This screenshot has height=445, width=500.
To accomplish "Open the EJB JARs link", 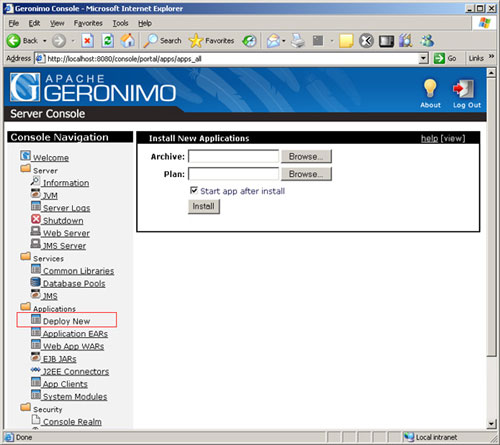I will point(60,359).
